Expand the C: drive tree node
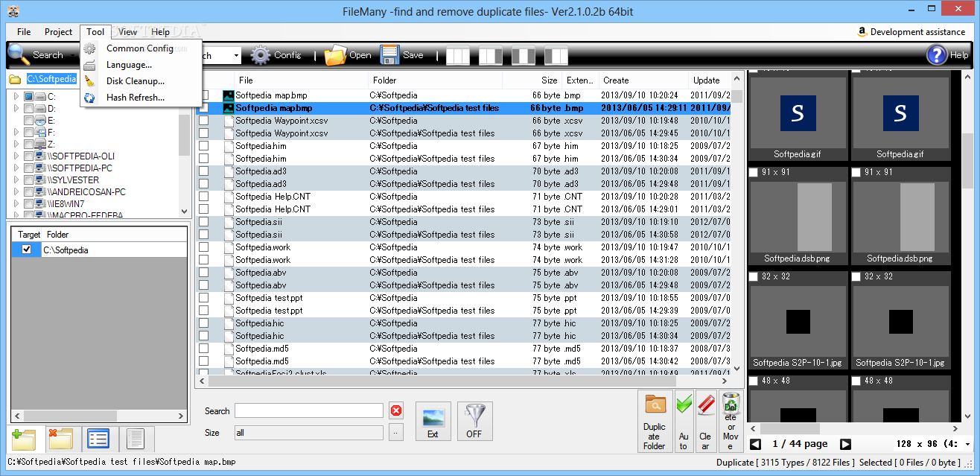The height and width of the screenshot is (476, 980). coord(16,96)
